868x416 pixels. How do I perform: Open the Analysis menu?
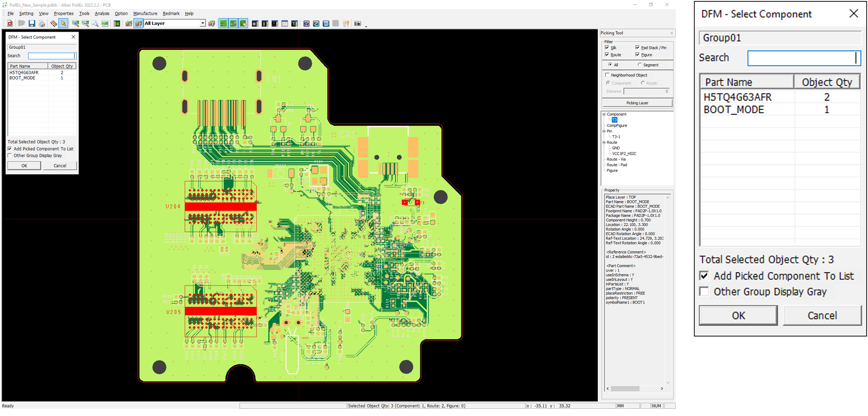tap(102, 13)
